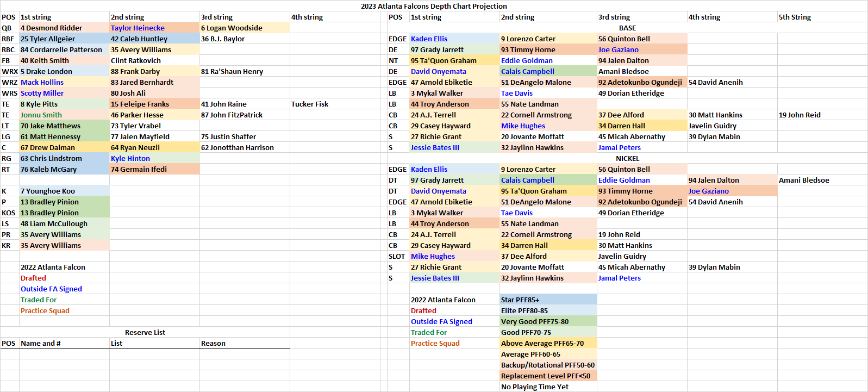Select the '63 Chris Lindstrom' cell
The width and height of the screenshot is (868, 392).
(x=64, y=158)
